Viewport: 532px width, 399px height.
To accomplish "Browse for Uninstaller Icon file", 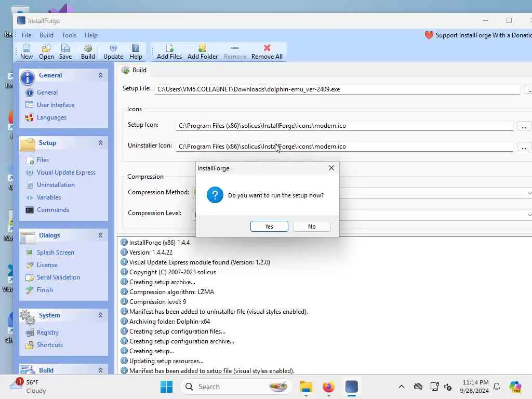I will [524, 147].
